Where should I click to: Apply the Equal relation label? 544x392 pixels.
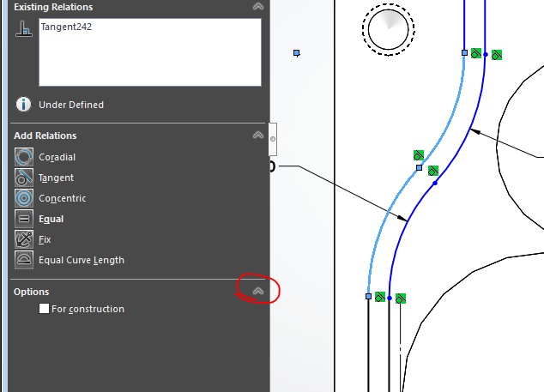pyautogui.click(x=51, y=219)
